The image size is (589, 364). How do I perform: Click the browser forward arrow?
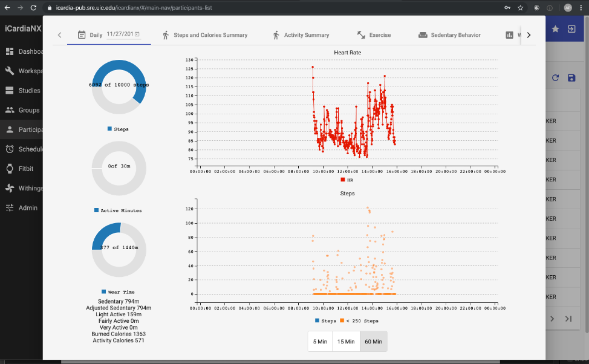[x=21, y=7]
